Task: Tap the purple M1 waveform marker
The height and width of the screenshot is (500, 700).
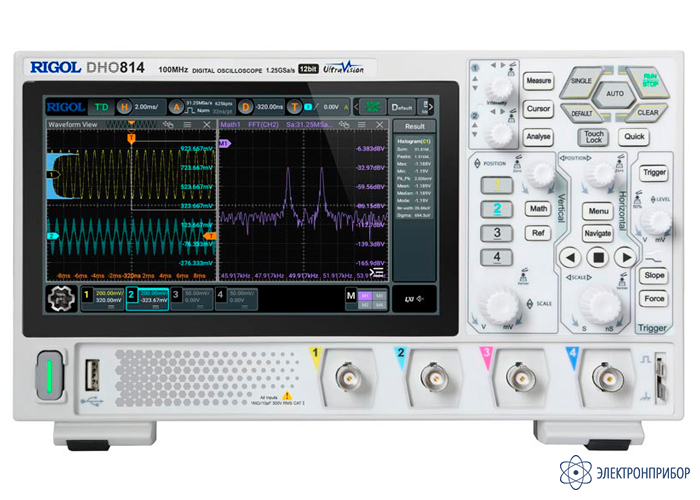Action: coord(225,143)
